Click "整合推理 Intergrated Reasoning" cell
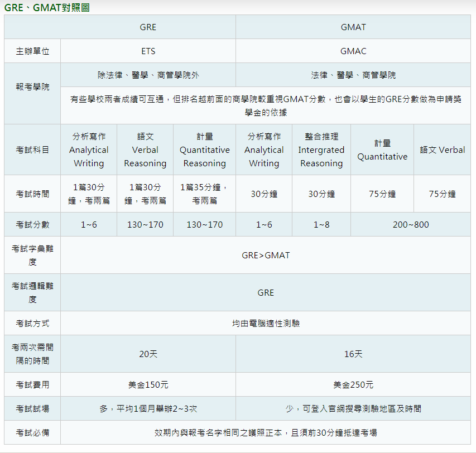476x453 pixels. coord(321,150)
